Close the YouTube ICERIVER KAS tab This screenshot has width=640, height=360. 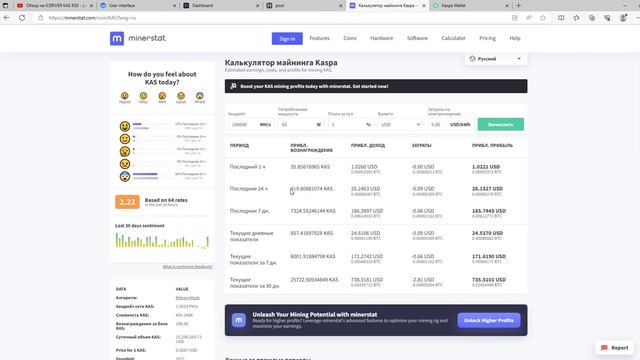point(91,6)
